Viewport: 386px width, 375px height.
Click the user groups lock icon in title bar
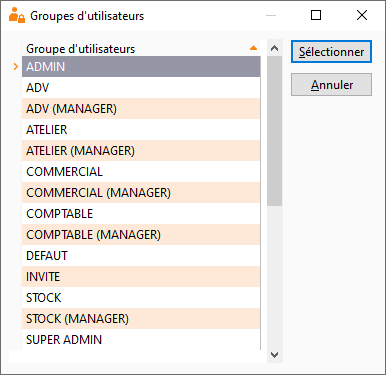pos(17,15)
